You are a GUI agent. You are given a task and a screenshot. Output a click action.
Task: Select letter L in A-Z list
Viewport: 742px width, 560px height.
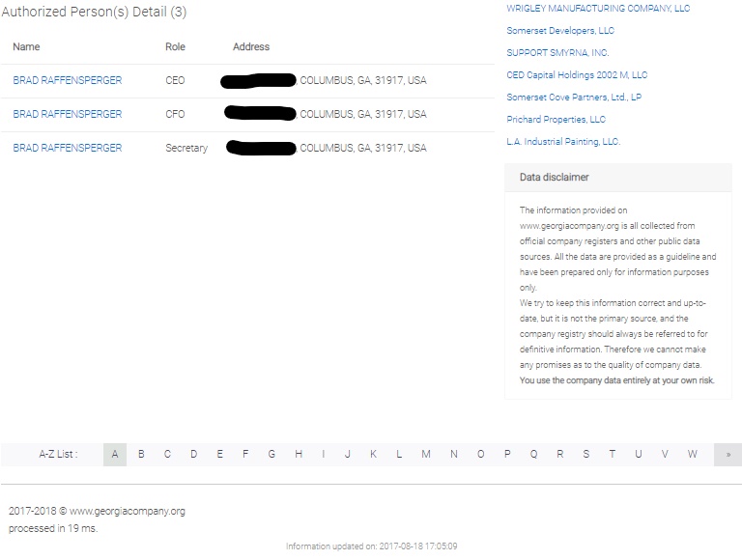click(399, 455)
